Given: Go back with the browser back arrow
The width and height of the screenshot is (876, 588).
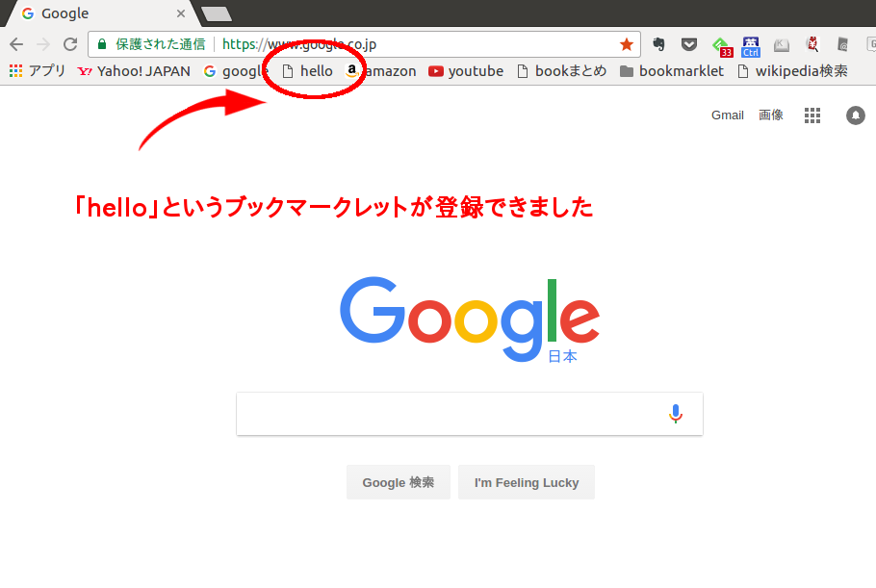Looking at the screenshot, I should (x=16, y=44).
